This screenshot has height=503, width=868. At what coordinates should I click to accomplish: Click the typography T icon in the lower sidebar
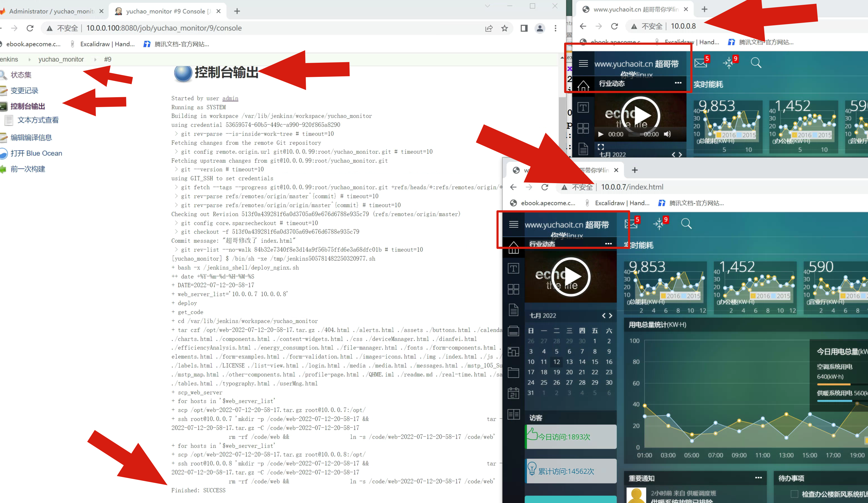coord(513,268)
